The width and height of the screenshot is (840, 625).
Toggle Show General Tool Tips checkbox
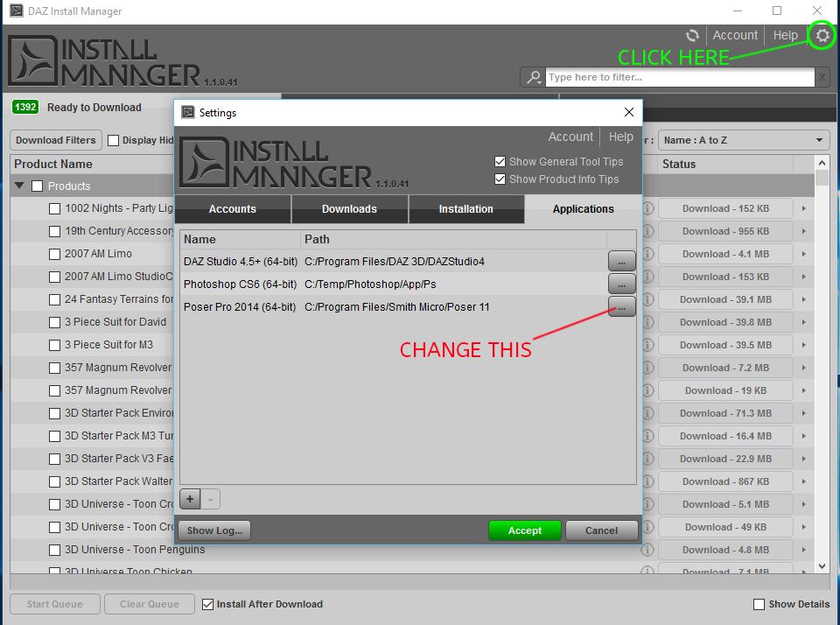(x=500, y=161)
